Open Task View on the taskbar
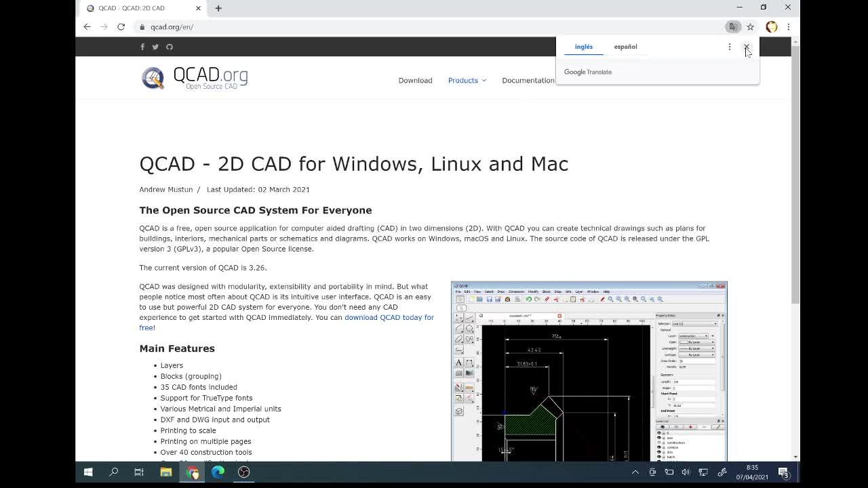The width and height of the screenshot is (868, 488). pyautogui.click(x=139, y=472)
